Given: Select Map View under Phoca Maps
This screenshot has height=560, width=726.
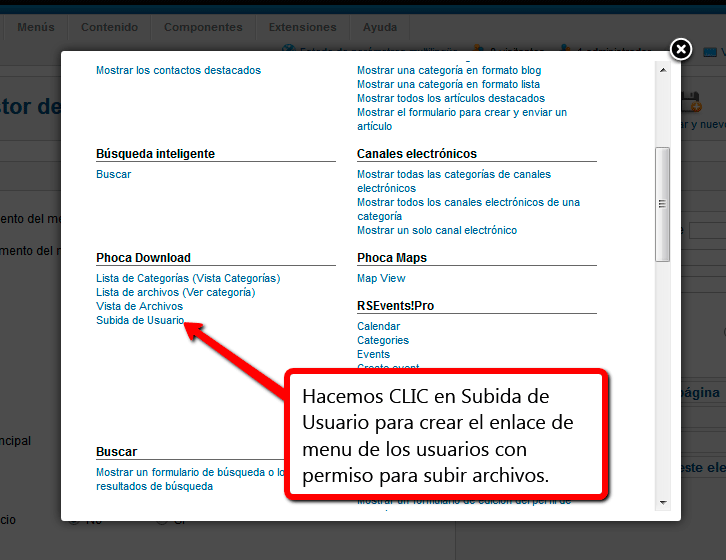Looking at the screenshot, I should [x=381, y=278].
